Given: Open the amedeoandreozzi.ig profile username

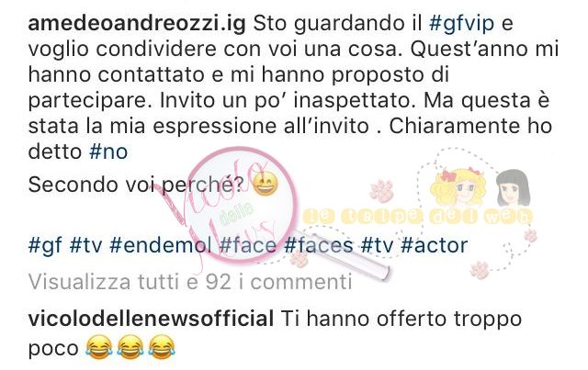Looking at the screenshot, I should pyautogui.click(x=137, y=25).
